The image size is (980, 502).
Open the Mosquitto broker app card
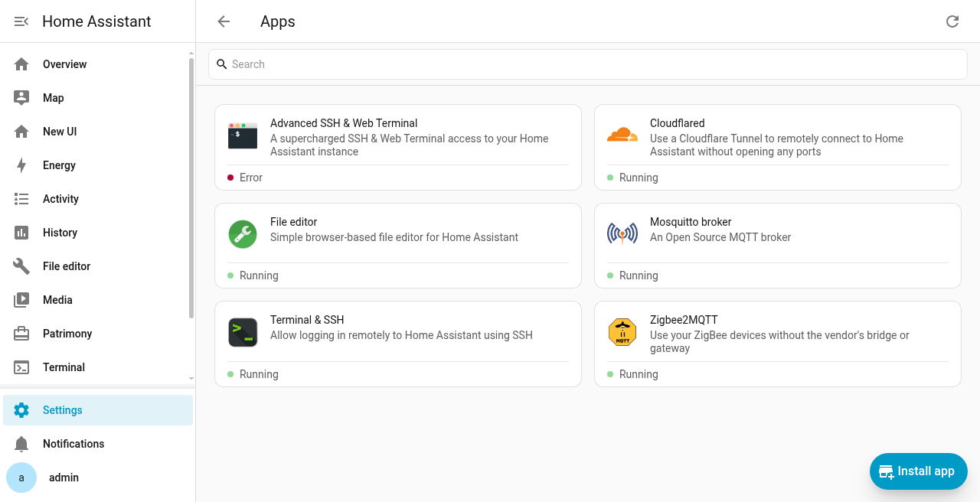[778, 246]
